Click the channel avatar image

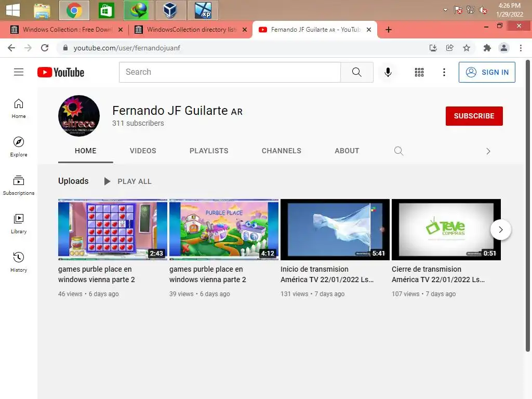point(79,116)
